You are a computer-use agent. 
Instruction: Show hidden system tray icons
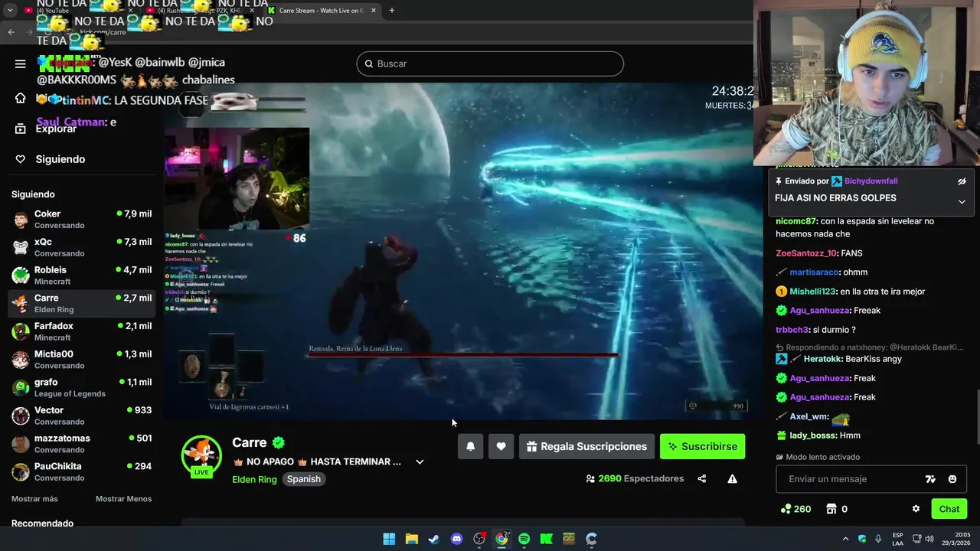point(845,539)
